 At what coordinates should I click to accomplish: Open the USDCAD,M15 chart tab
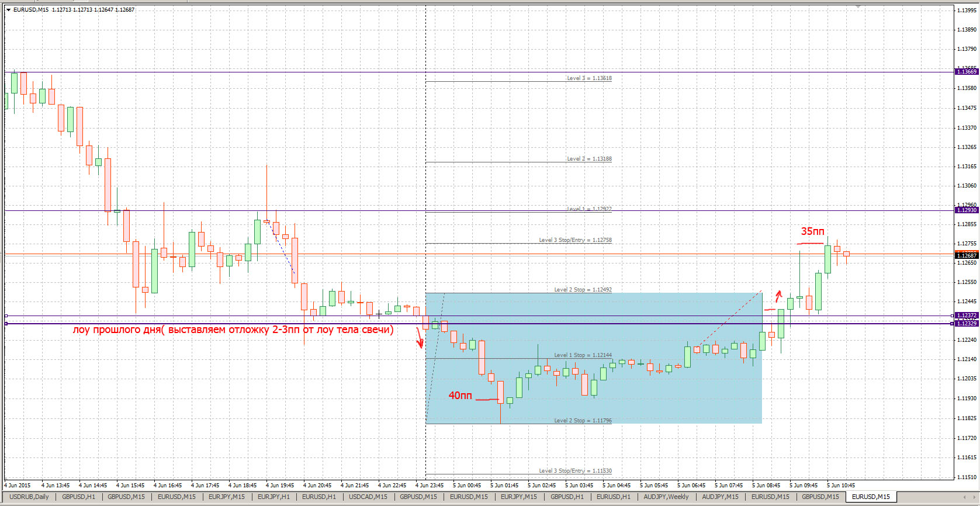pos(368,497)
